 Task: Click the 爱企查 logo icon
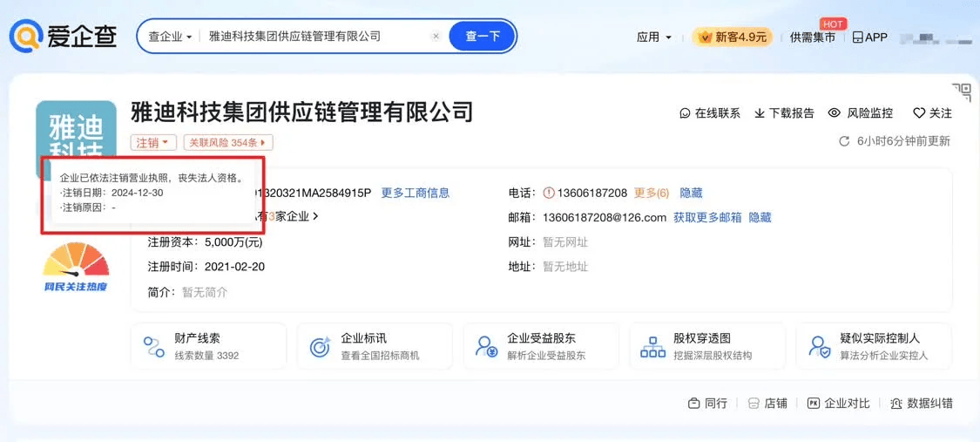pyautogui.click(x=25, y=36)
